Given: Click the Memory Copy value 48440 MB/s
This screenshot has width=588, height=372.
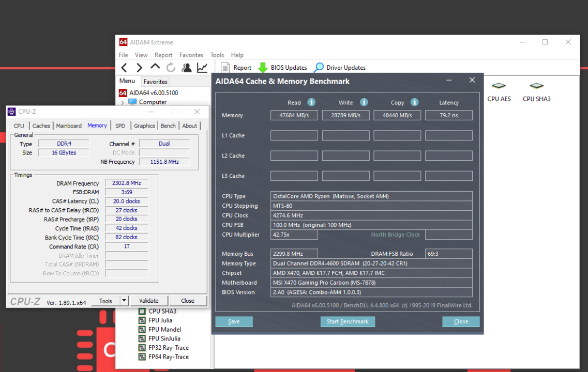Looking at the screenshot, I should [x=397, y=115].
